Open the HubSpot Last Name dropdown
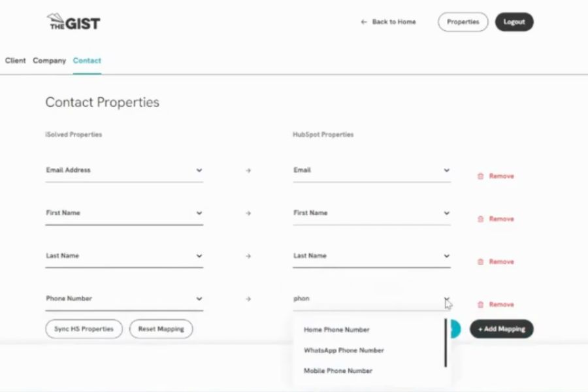 [x=372, y=256]
